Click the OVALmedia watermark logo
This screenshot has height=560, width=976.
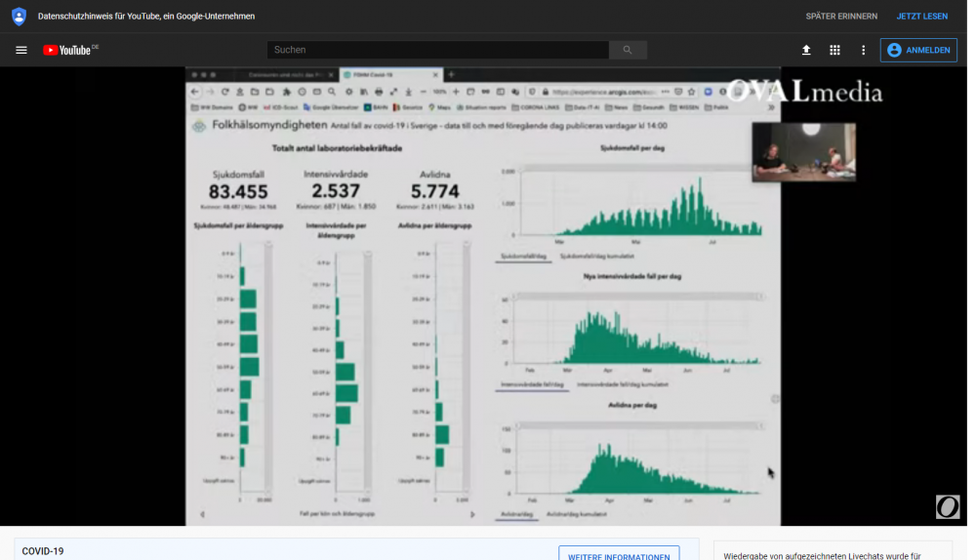805,93
